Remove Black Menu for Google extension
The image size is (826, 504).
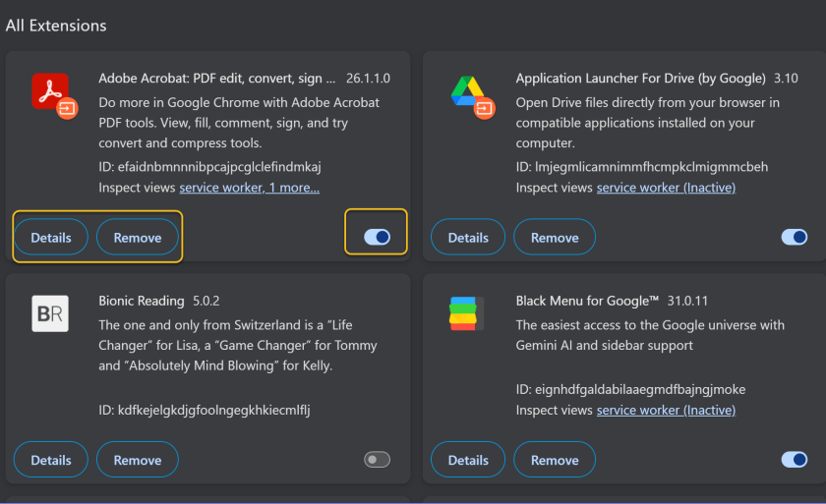pyautogui.click(x=555, y=460)
